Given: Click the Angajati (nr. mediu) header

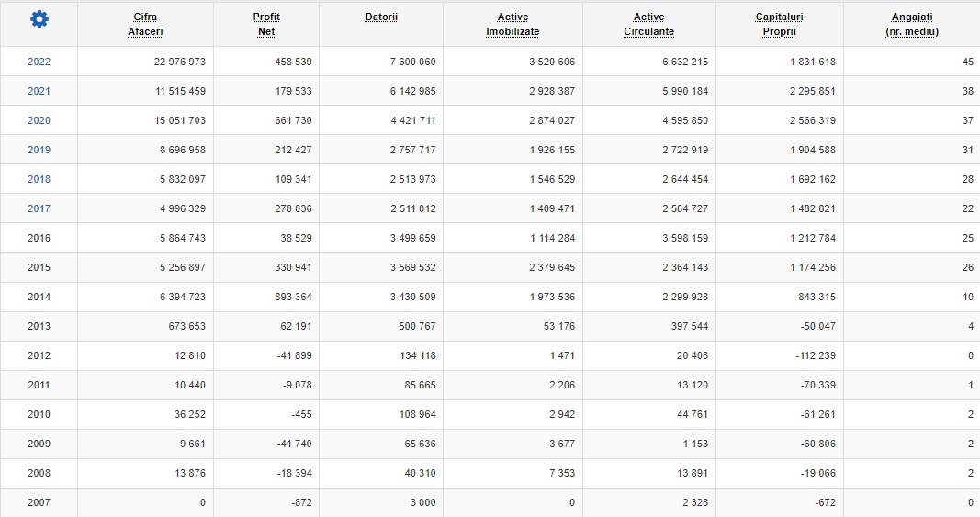Looking at the screenshot, I should 911,24.
